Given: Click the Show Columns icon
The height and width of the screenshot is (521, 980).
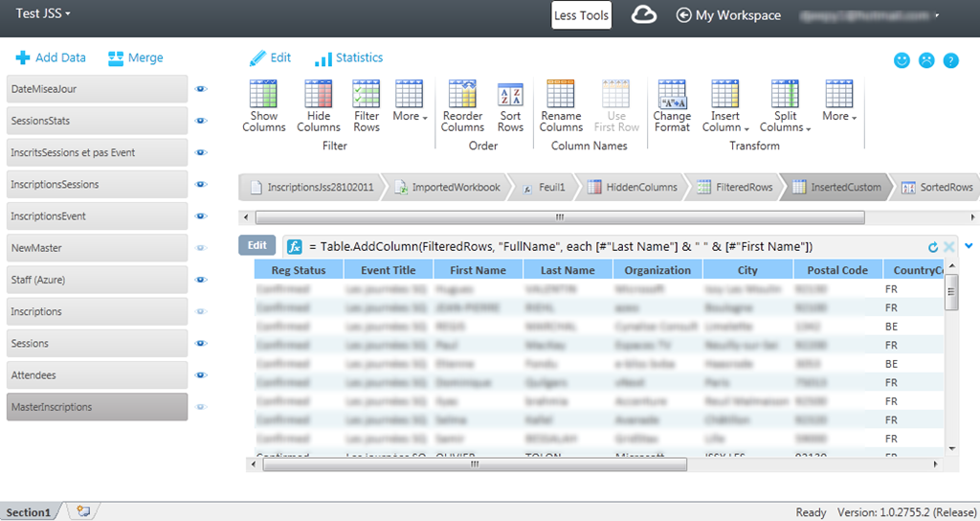Looking at the screenshot, I should coord(263,95).
